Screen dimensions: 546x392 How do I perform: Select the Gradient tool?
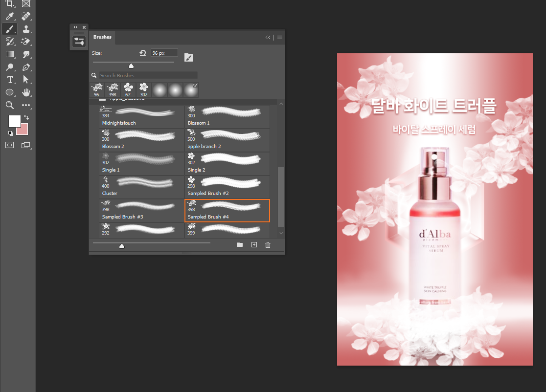(10, 54)
